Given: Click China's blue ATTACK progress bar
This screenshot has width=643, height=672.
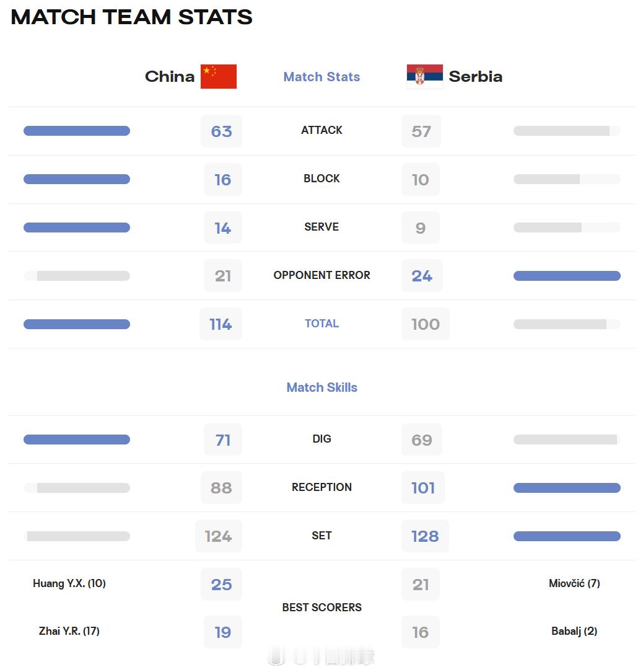Looking at the screenshot, I should pos(77,131).
